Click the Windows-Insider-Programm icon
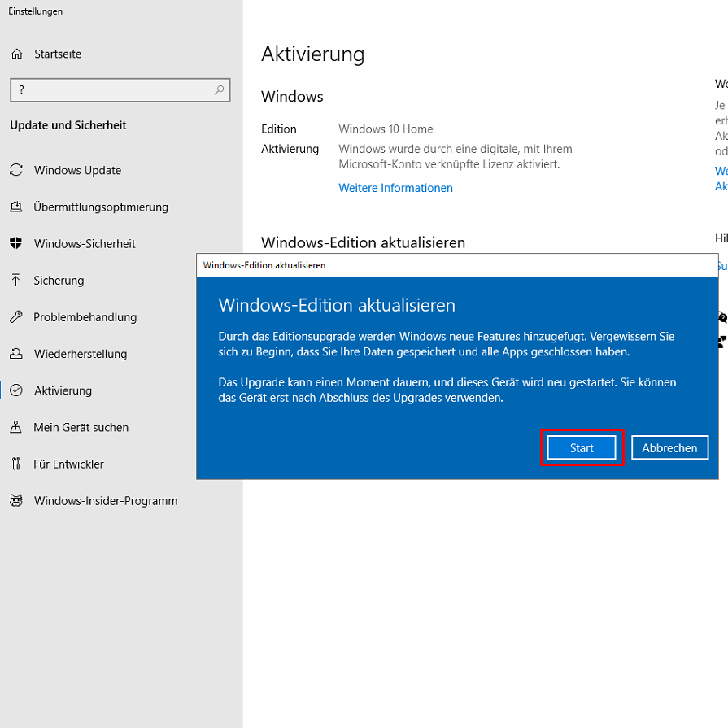The width and height of the screenshot is (728, 728). (15, 501)
